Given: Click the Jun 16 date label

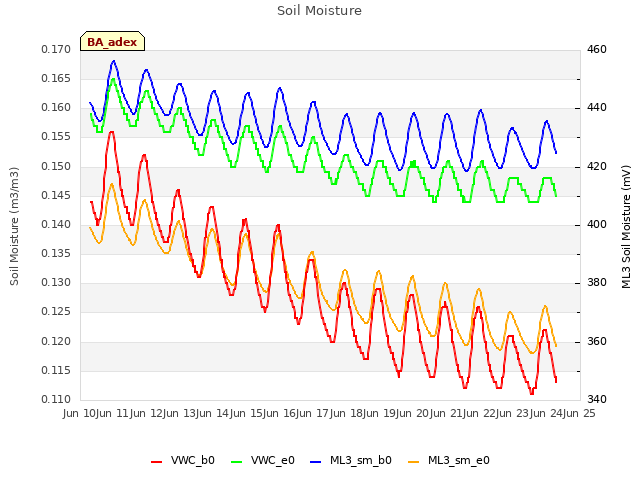Looking at the screenshot, I should [280, 413].
